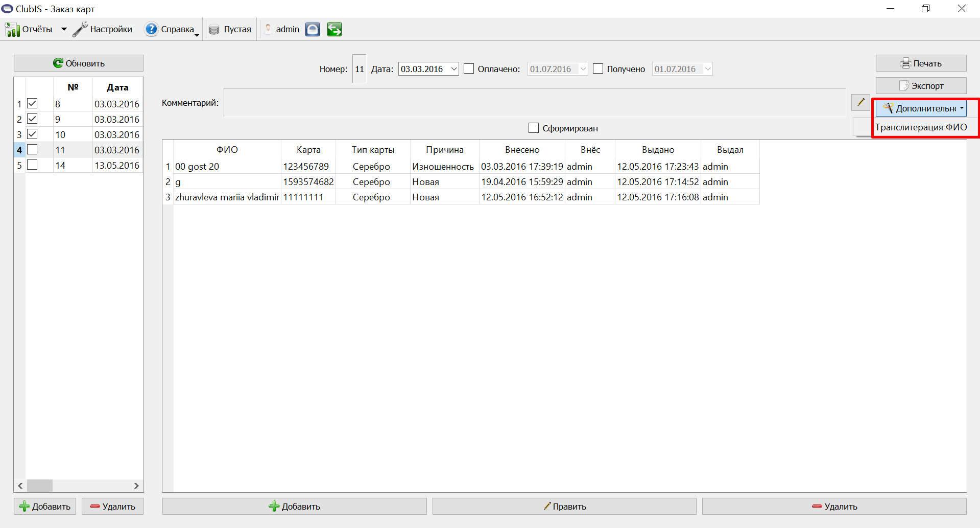Click the Дата column header in order list
This screenshot has height=528, width=980.
117,87
